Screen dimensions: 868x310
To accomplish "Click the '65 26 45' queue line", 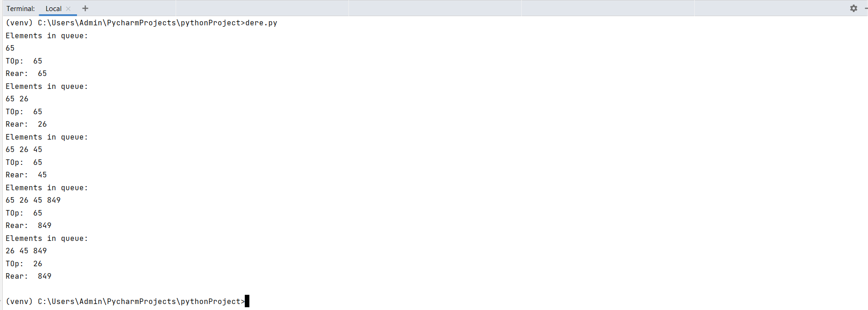I will point(24,150).
